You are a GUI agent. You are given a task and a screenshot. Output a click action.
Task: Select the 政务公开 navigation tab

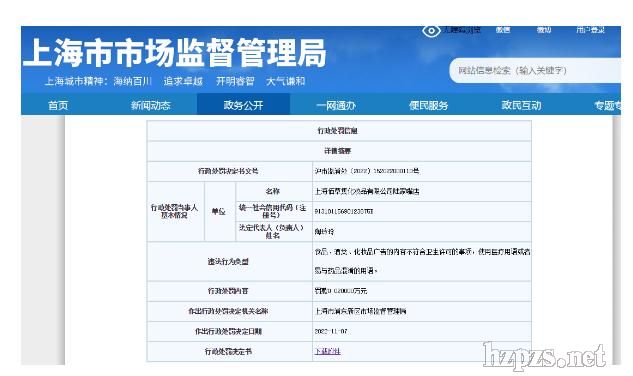coord(243,105)
